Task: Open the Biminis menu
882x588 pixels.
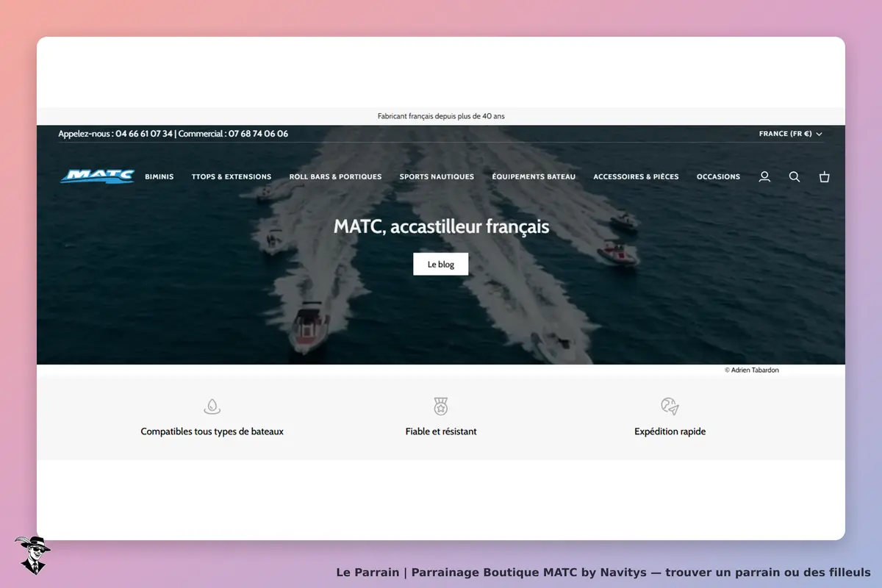Action: tap(159, 176)
